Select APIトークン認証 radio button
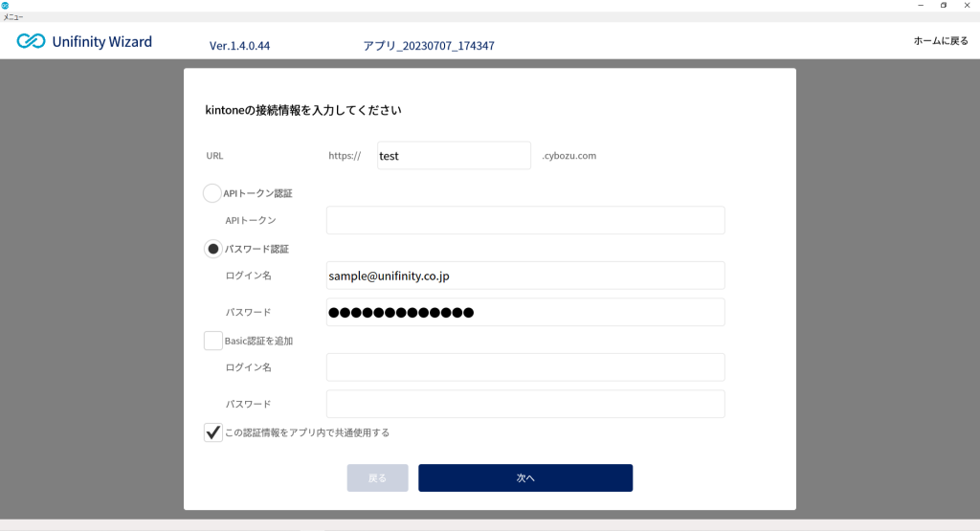Screen dimensions: 980x531 212,193
